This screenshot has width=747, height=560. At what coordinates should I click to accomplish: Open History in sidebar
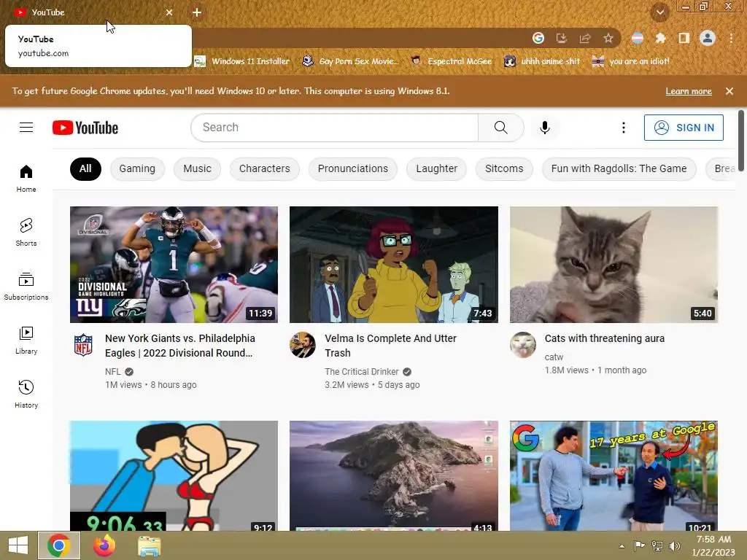click(x=26, y=394)
